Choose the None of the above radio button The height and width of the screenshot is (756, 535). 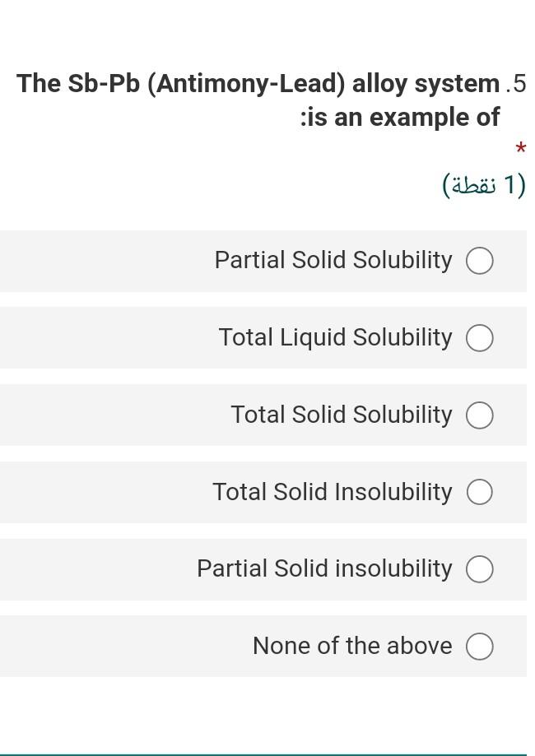pyautogui.click(x=480, y=647)
